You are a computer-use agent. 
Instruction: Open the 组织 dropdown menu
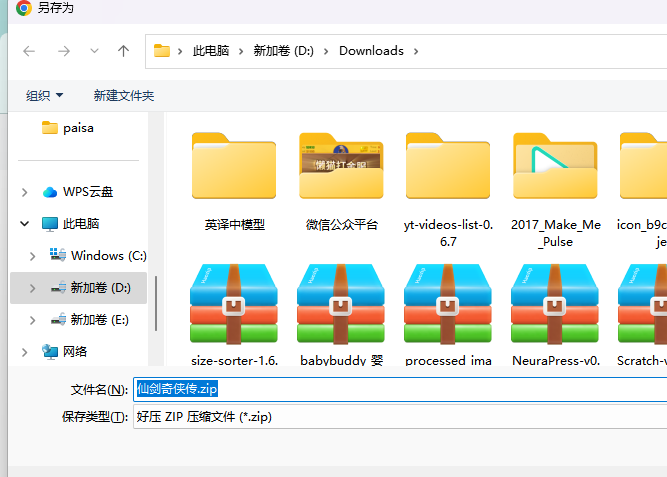point(44,95)
